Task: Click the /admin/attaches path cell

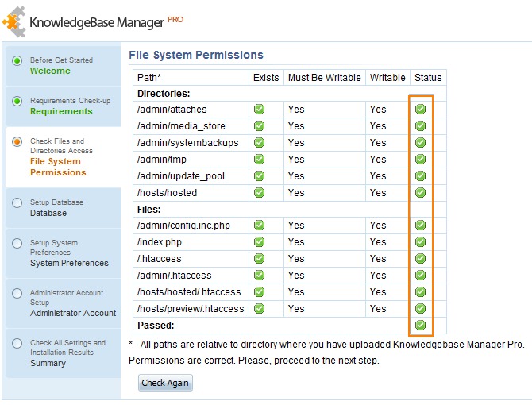Action: point(191,110)
